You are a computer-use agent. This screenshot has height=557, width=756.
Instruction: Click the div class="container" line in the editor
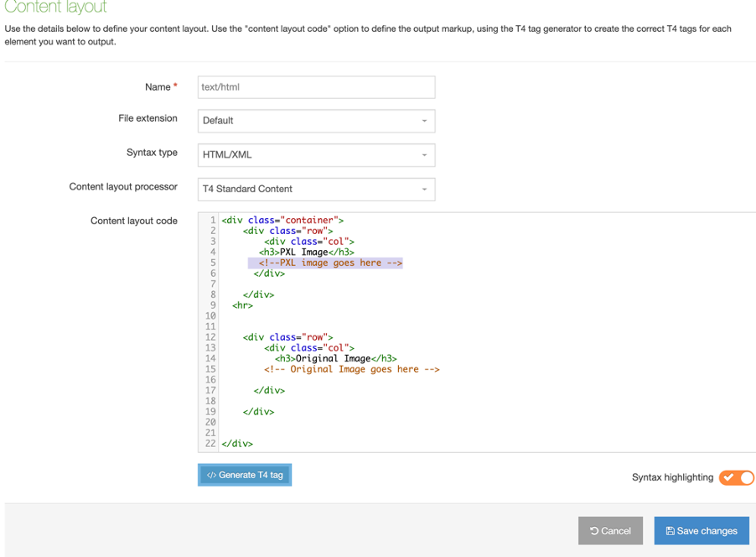pos(282,221)
